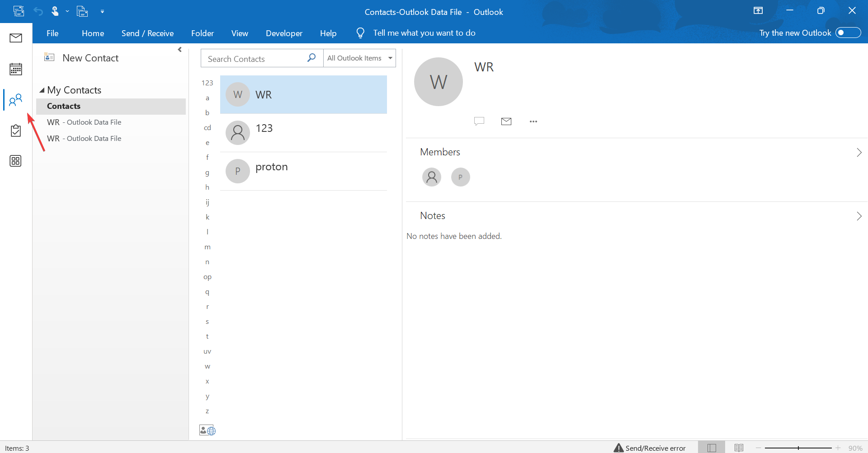This screenshot has height=453, width=868.
Task: Toggle Try the new Outlook switch
Action: coord(848,33)
